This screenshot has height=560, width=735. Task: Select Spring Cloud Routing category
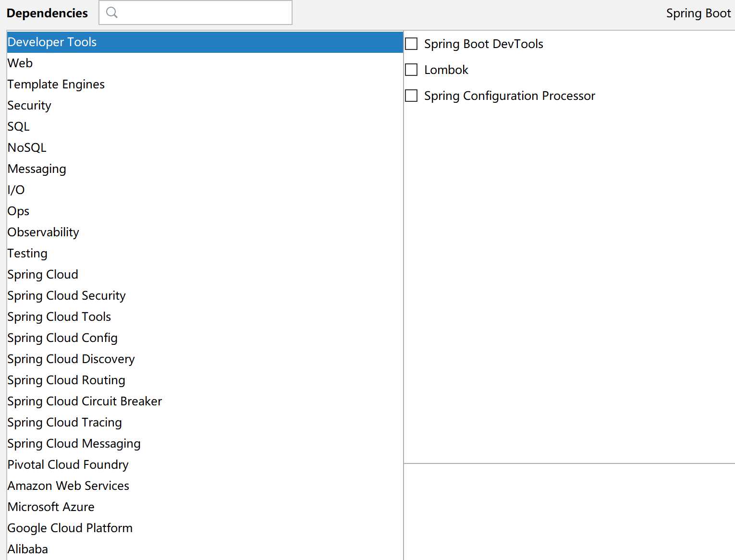coord(205,380)
